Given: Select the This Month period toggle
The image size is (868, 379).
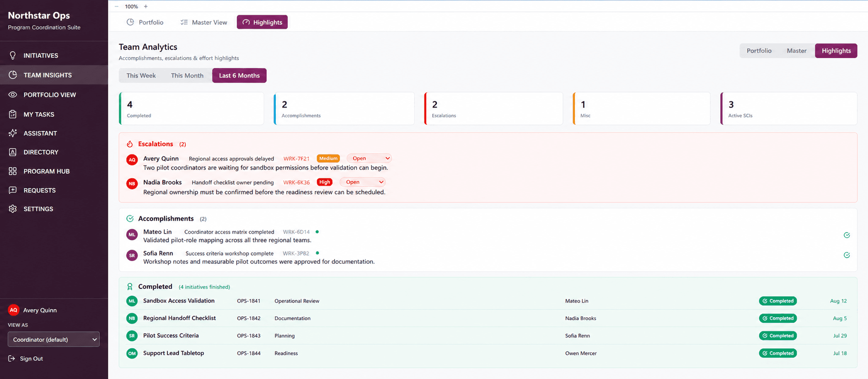Looking at the screenshot, I should 187,75.
